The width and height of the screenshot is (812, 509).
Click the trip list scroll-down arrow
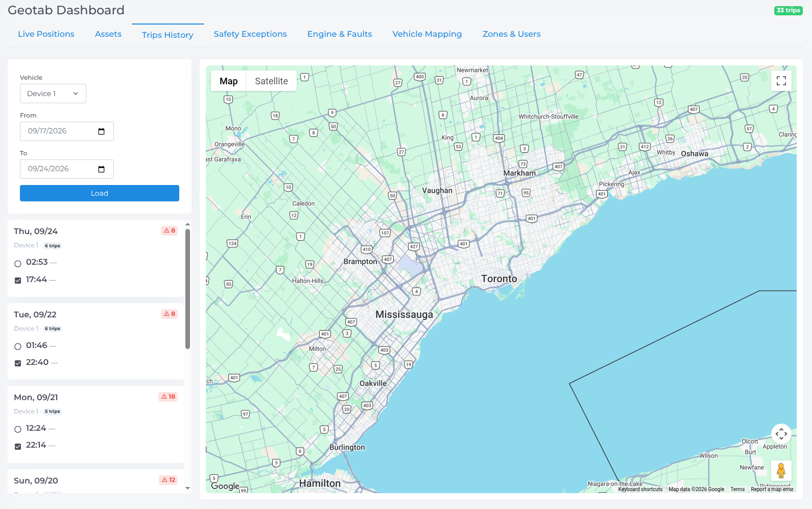coord(187,488)
